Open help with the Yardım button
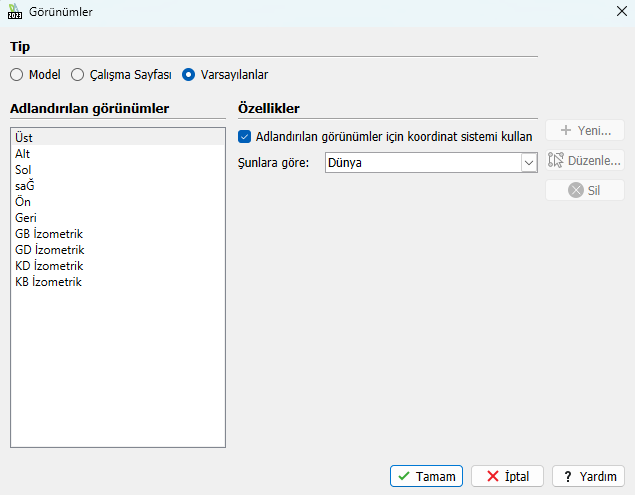The width and height of the screenshot is (635, 495). coord(588,476)
